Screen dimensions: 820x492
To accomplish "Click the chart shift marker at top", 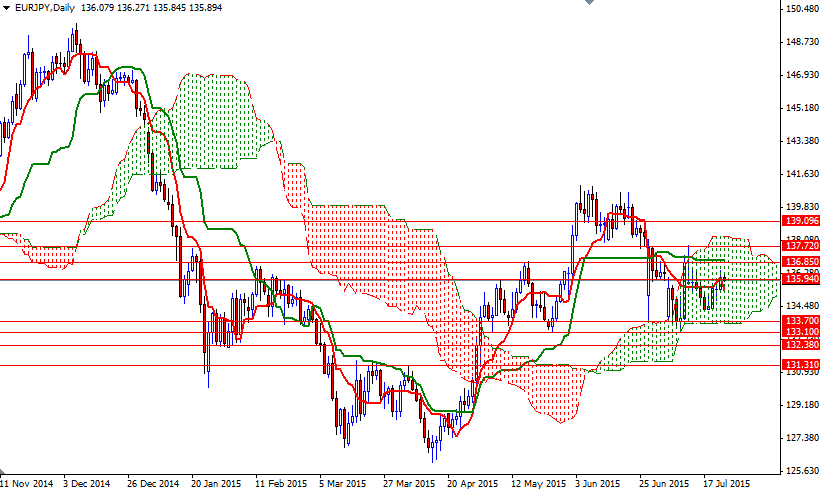I will pyautogui.click(x=589, y=2).
